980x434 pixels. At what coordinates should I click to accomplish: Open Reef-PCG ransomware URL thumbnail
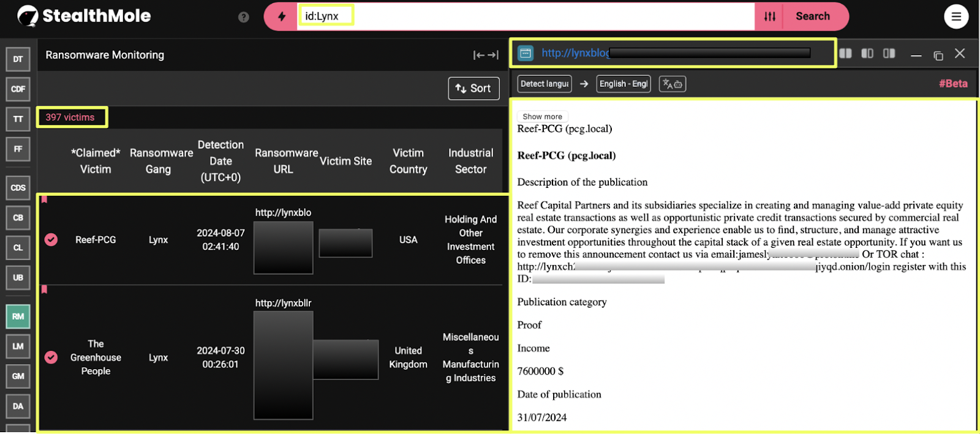tap(284, 247)
